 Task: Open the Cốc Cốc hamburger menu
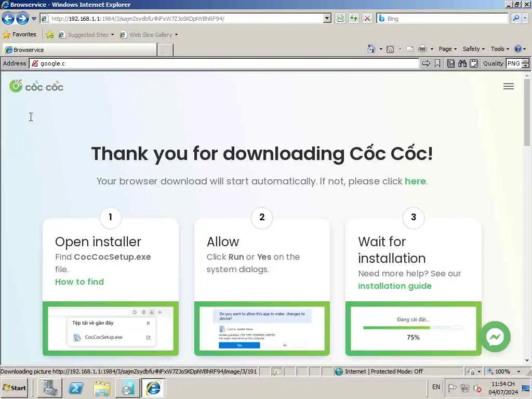pyautogui.click(x=508, y=86)
